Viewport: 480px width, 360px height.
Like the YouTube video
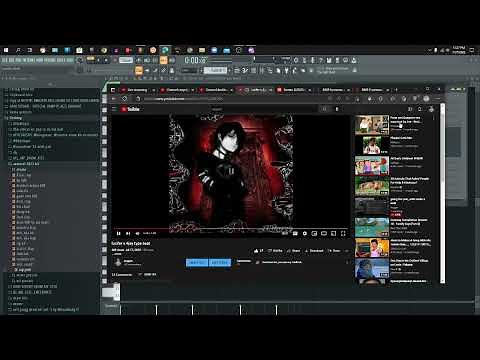[258, 251]
